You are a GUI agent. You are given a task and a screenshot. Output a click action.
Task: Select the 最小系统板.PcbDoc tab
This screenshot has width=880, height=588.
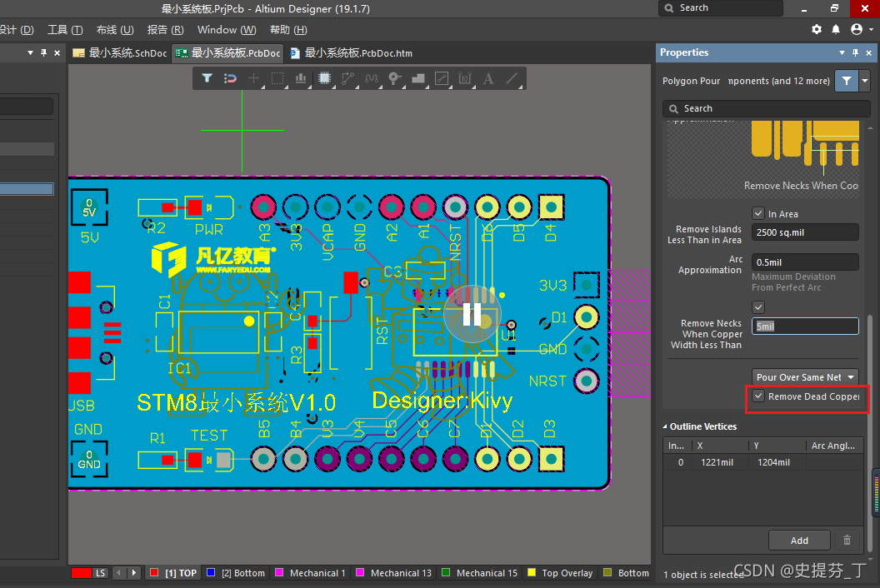pos(227,53)
